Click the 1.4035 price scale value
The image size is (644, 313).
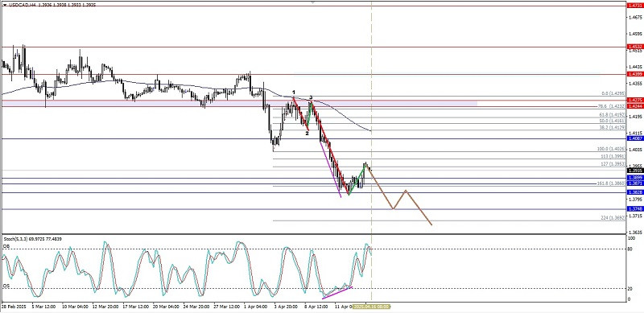point(634,150)
